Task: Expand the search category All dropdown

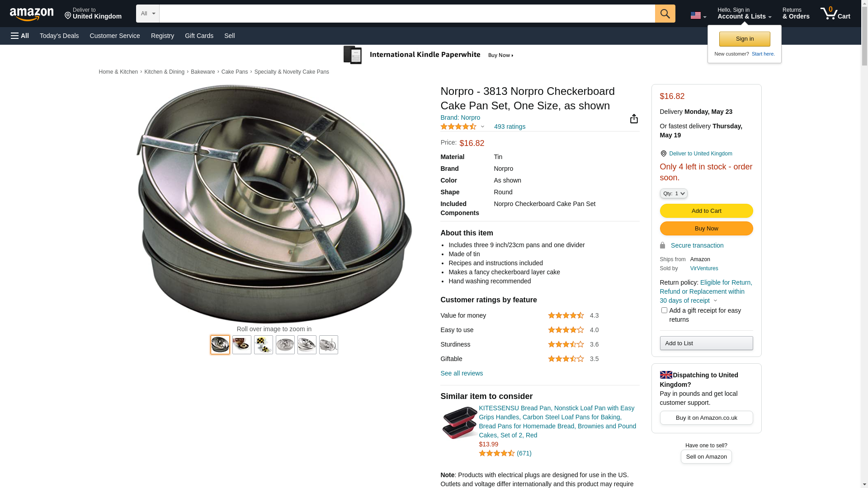Action: point(148,14)
